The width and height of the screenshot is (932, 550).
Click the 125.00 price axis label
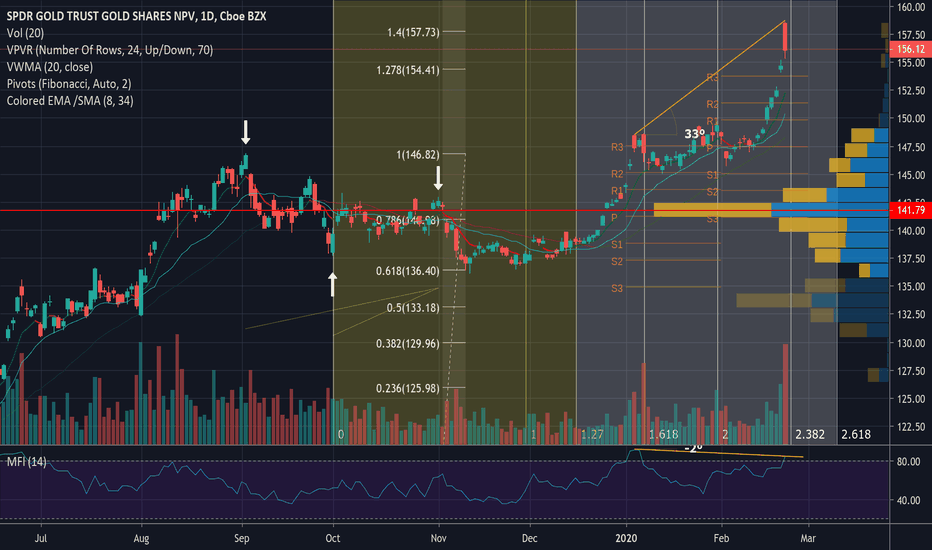(911, 399)
